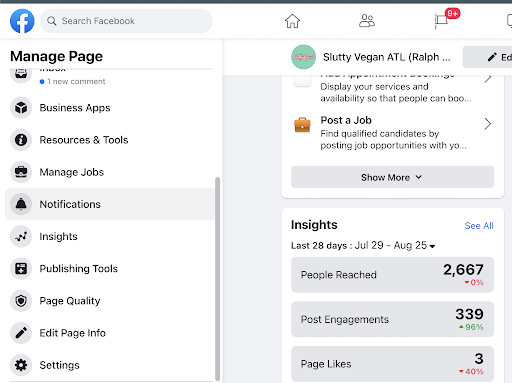Open Business Apps menu item

tap(109, 108)
